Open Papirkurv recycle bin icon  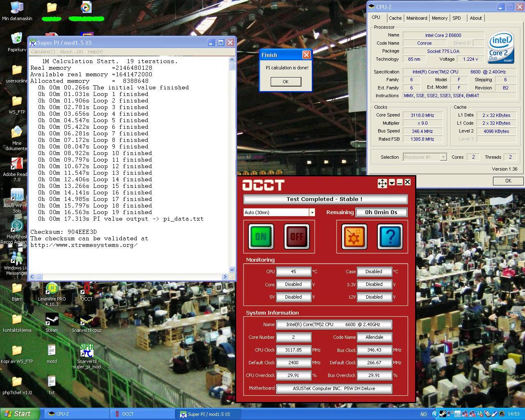(17, 42)
